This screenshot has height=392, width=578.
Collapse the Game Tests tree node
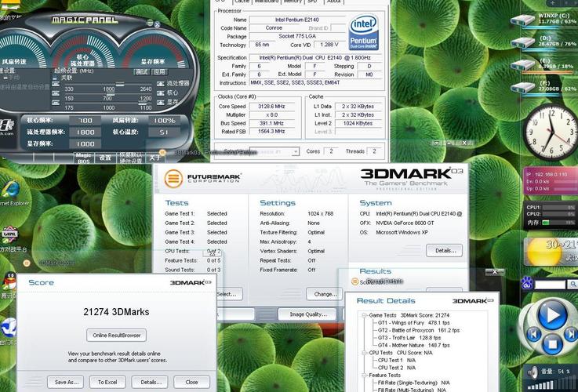coord(364,315)
